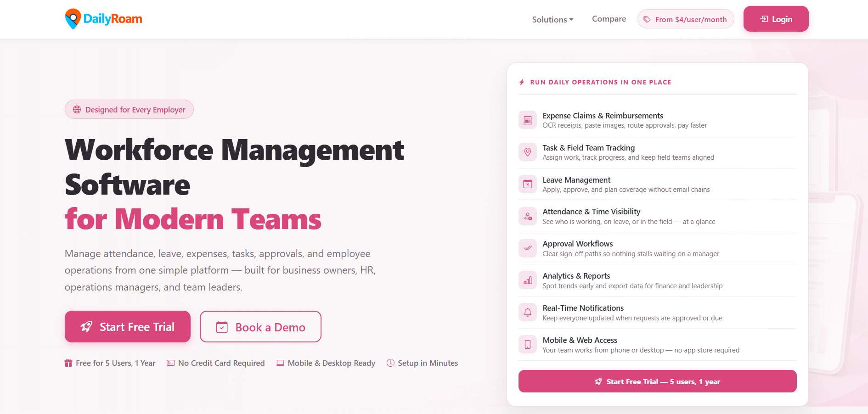Open Analytics & Reports
Image resolution: width=868 pixels, height=414 pixels.
point(658,280)
